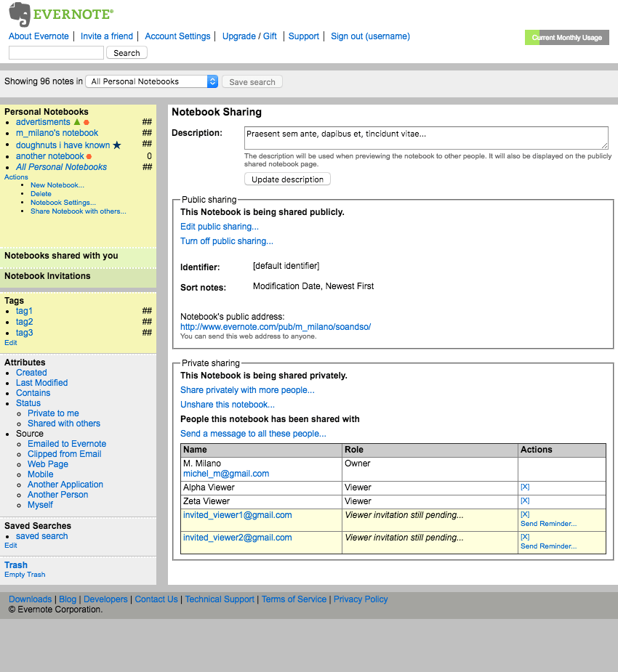Open another notebook link
618x672 pixels.
(49, 156)
